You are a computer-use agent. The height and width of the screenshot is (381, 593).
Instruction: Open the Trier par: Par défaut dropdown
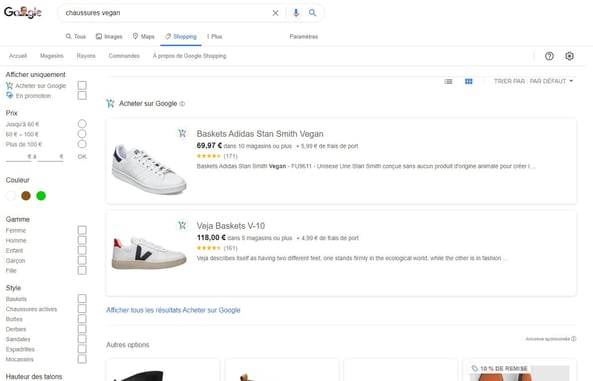point(533,81)
